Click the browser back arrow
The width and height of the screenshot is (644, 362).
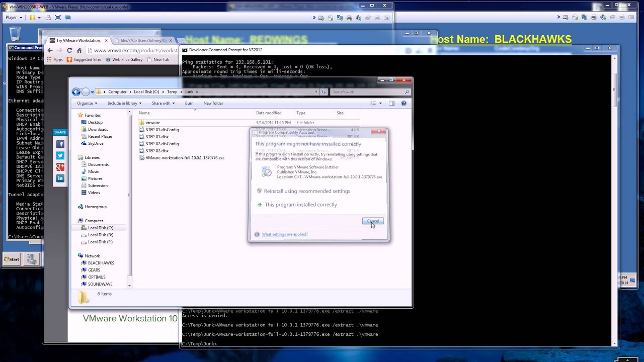pyautogui.click(x=50, y=50)
